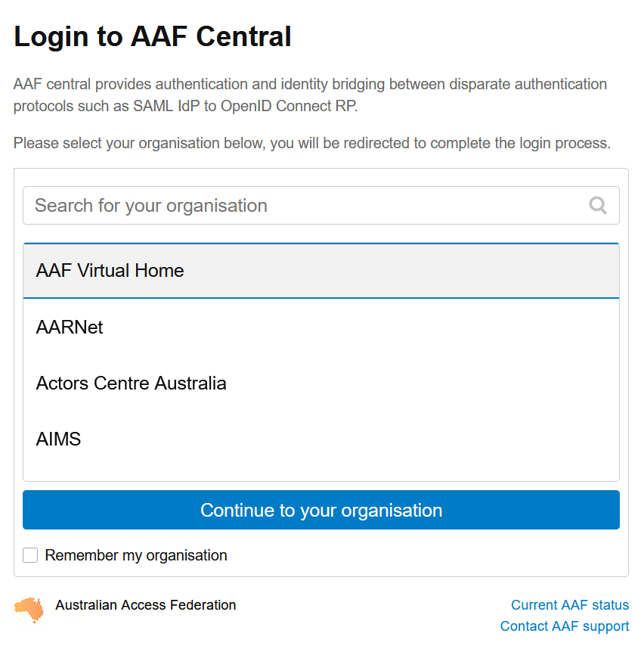Viewport: 644px width, 649px height.
Task: Open the Current AAF status link
Action: (x=570, y=604)
